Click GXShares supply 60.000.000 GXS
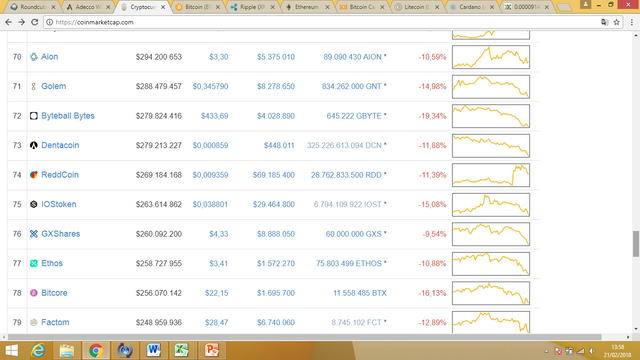Screen dimensions: 640x360 point(353,234)
